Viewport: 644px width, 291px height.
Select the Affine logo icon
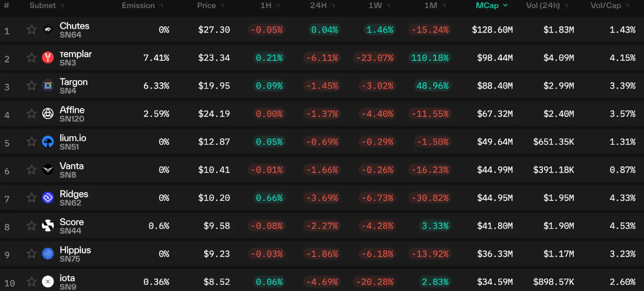click(48, 114)
